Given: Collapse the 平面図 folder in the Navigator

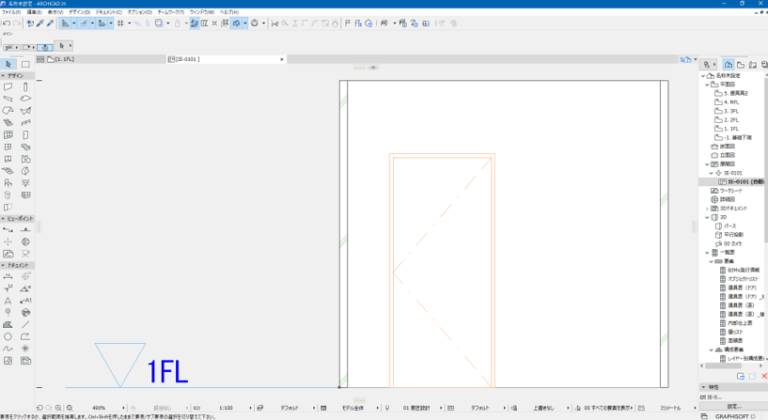Looking at the screenshot, I should coord(707,84).
